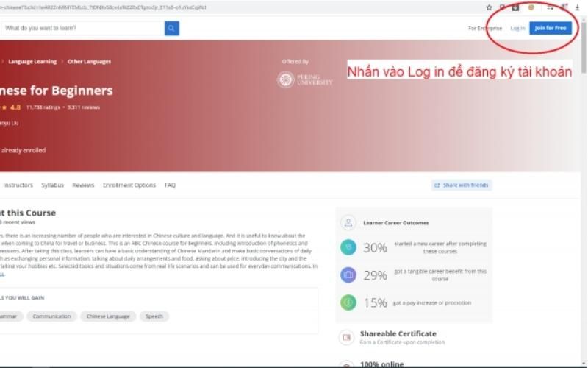Click the purple briefcase icon beside 29%

[348, 275]
